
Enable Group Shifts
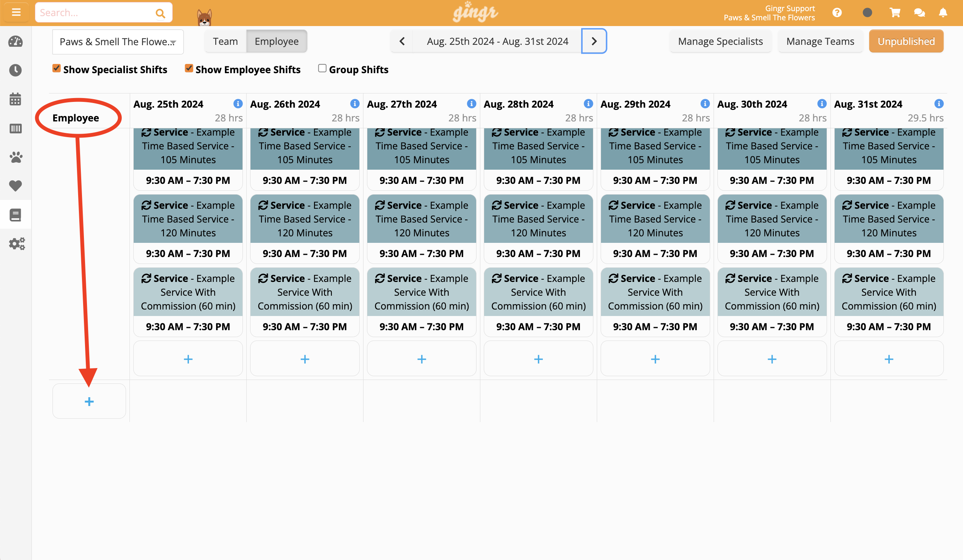(322, 68)
